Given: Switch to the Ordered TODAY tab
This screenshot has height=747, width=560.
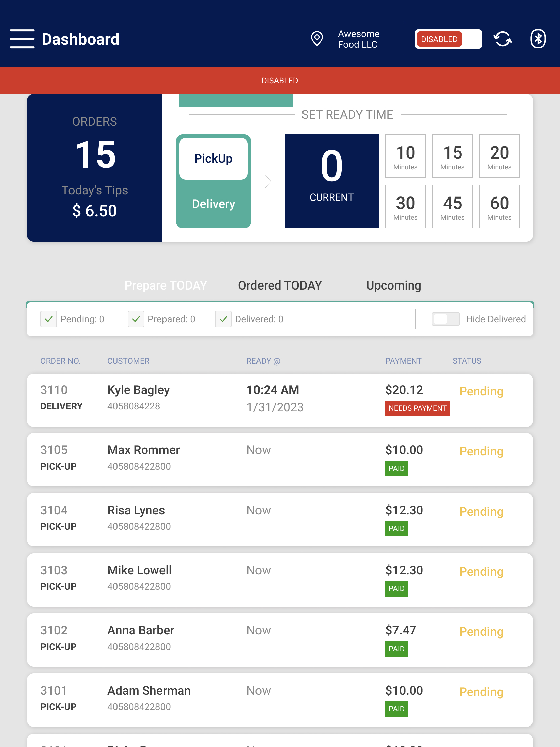Looking at the screenshot, I should (x=280, y=285).
